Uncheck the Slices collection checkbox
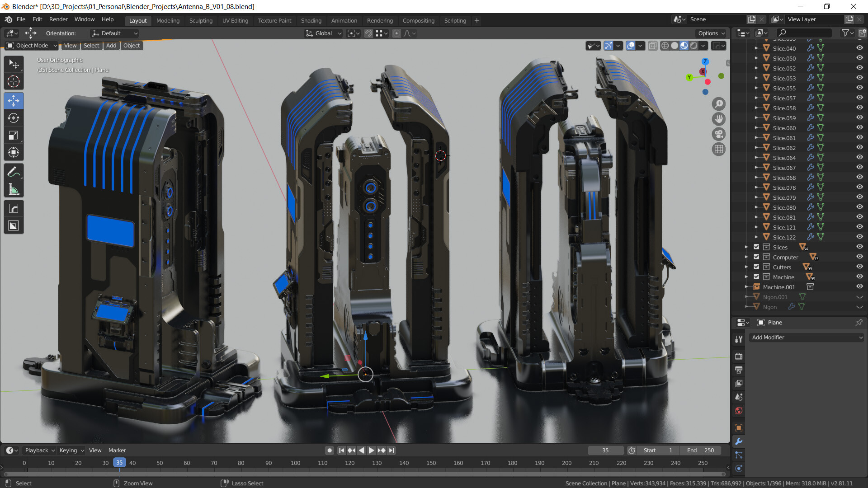The height and width of the screenshot is (488, 868). point(756,247)
